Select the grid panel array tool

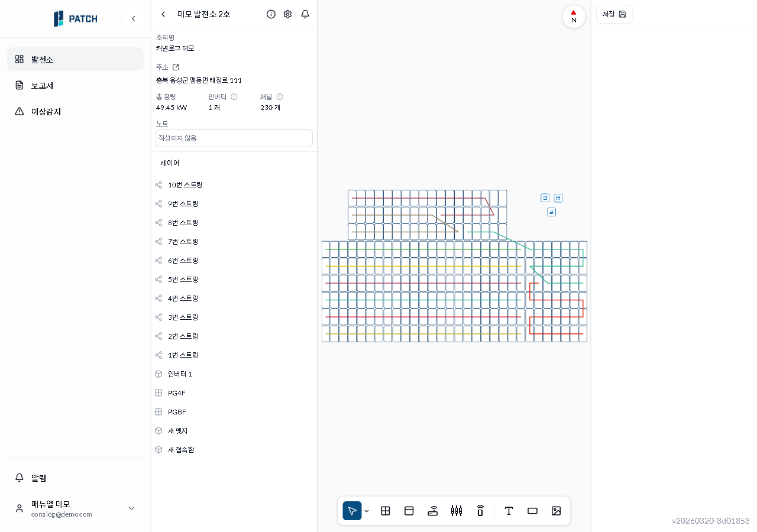(385, 511)
